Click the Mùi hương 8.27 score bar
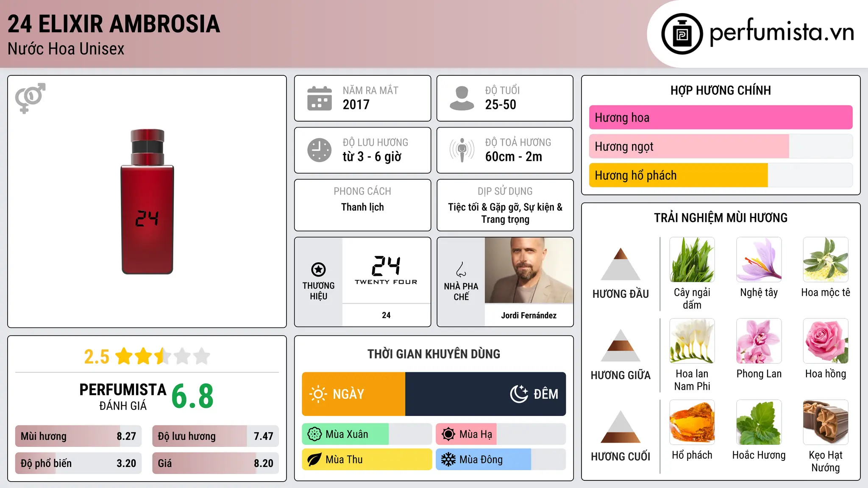 pos(78,436)
